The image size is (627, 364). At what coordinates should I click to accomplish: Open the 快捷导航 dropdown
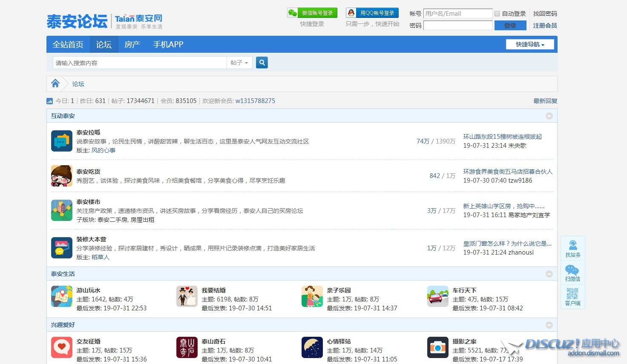[530, 44]
